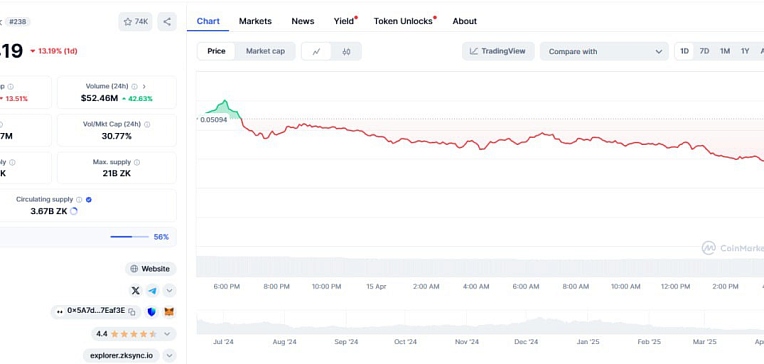This screenshot has width=764, height=364.
Task: Click the 56% progress bar
Action: point(129,237)
